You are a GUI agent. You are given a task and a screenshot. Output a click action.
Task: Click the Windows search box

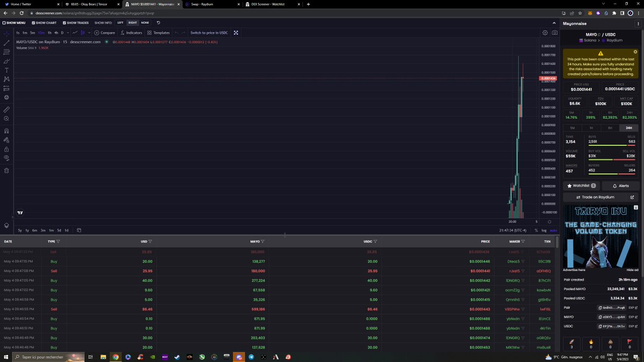point(49,357)
